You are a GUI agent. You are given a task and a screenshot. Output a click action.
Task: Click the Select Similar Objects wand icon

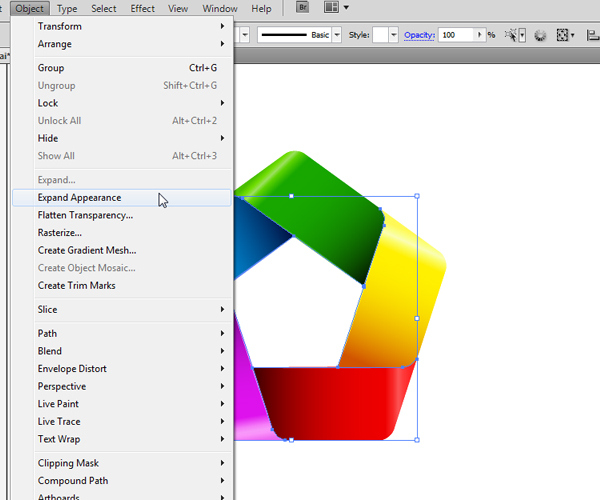(510, 35)
